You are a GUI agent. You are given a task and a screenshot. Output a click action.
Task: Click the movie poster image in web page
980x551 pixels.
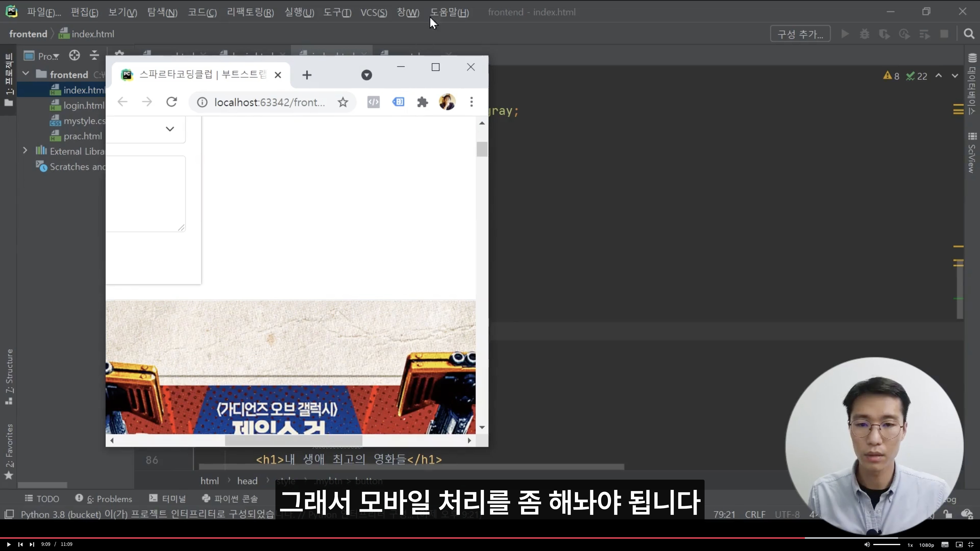[291, 367]
